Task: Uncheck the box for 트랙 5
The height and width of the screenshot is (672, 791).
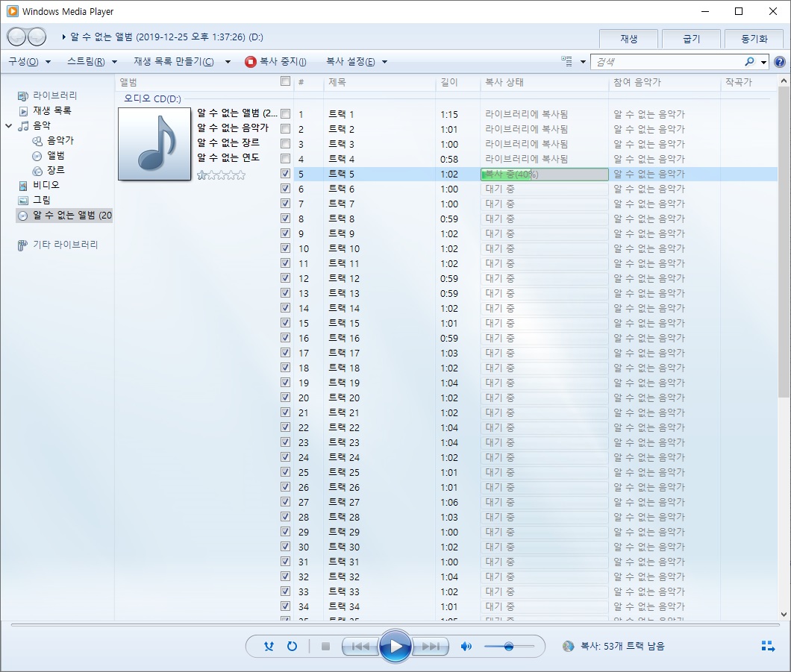Action: (285, 174)
